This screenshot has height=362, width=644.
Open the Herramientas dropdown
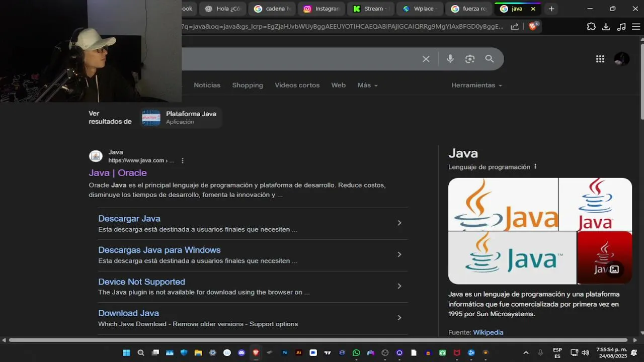pyautogui.click(x=476, y=85)
